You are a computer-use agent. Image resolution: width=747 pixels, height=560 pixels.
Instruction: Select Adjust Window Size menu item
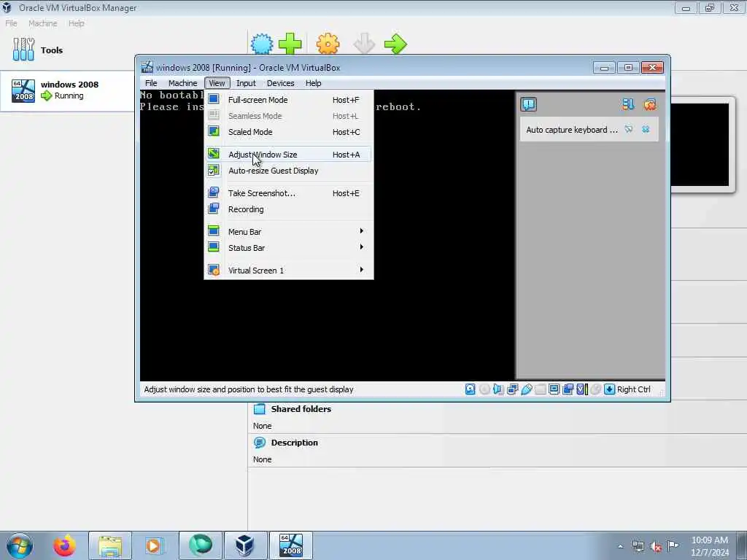coord(289,155)
